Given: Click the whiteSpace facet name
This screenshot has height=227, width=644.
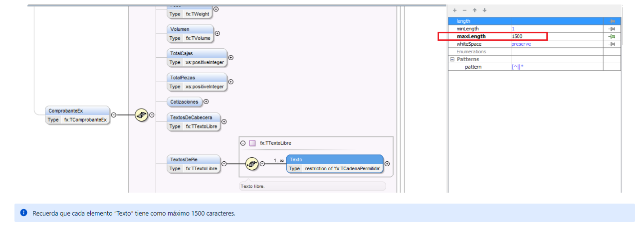Looking at the screenshot, I should pos(469,44).
